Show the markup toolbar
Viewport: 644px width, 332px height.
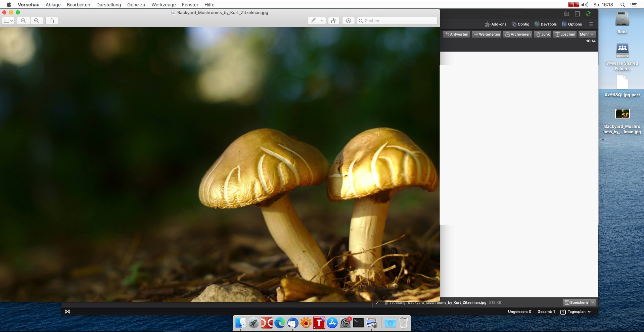click(x=349, y=21)
